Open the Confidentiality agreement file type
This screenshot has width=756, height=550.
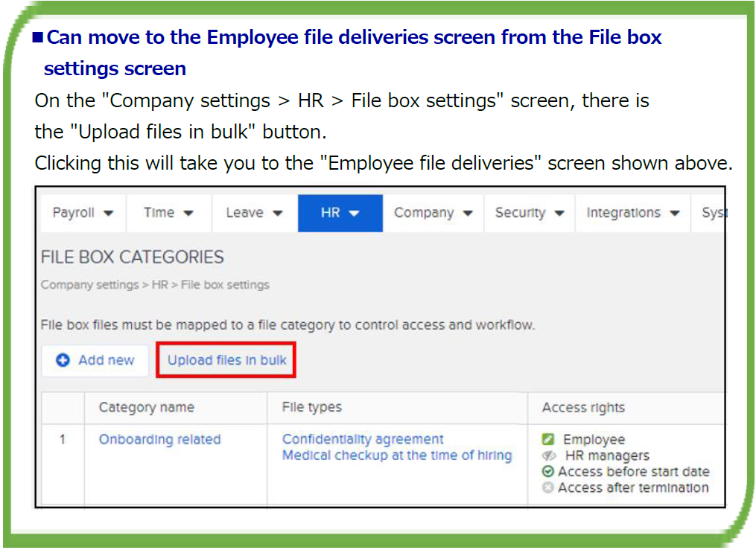(x=363, y=439)
